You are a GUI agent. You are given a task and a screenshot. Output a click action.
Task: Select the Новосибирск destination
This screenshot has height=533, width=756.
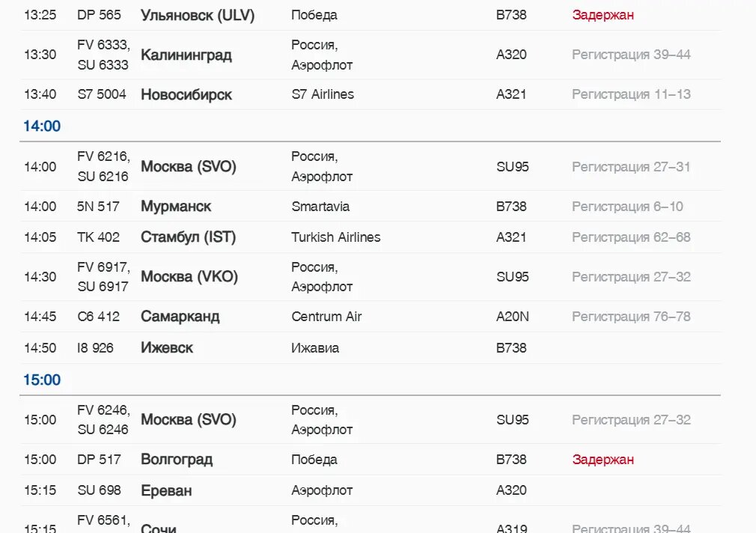[186, 94]
